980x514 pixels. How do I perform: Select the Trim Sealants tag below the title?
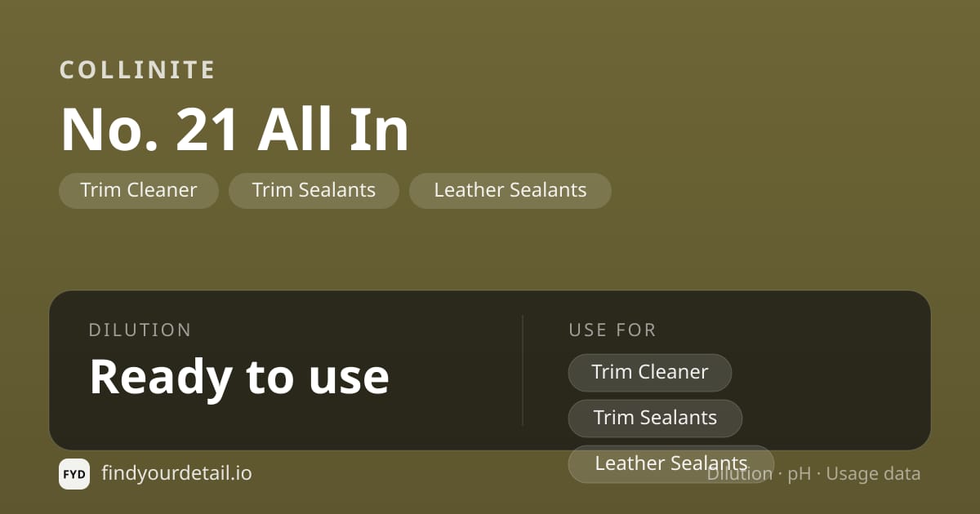pyautogui.click(x=314, y=190)
